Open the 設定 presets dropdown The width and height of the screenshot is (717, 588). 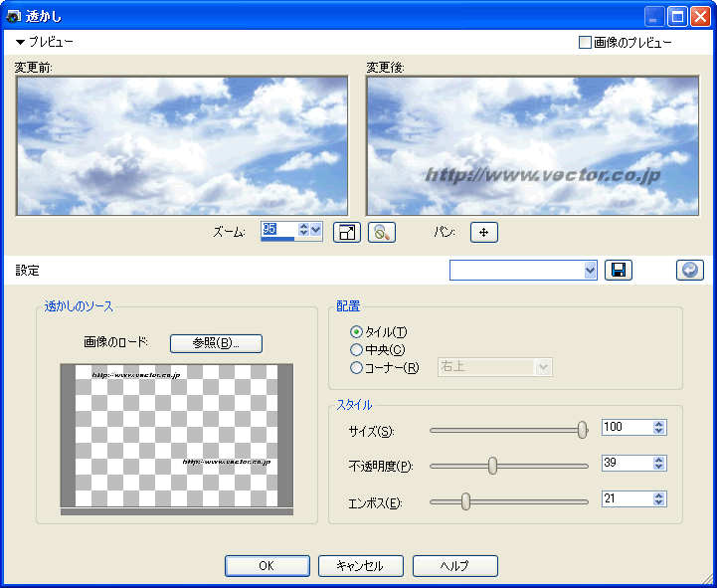[x=590, y=271]
